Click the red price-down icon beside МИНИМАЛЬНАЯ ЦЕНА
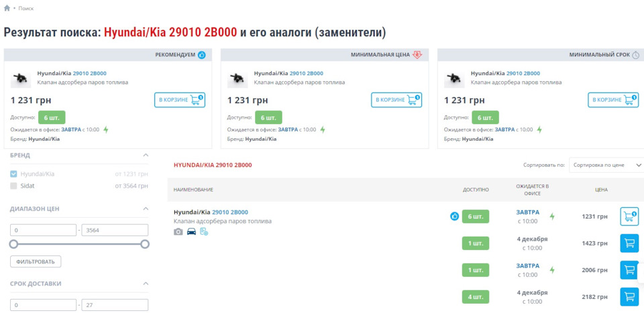The image size is (644, 313). pos(417,54)
